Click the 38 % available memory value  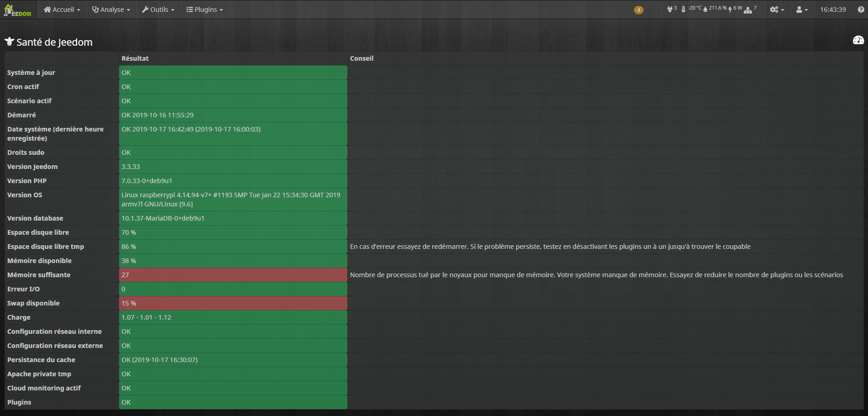[x=129, y=261]
